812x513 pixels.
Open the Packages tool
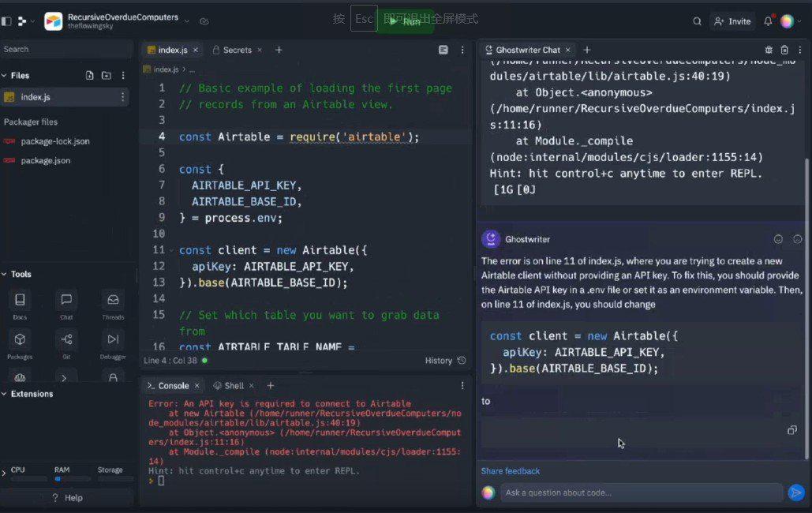tap(20, 345)
